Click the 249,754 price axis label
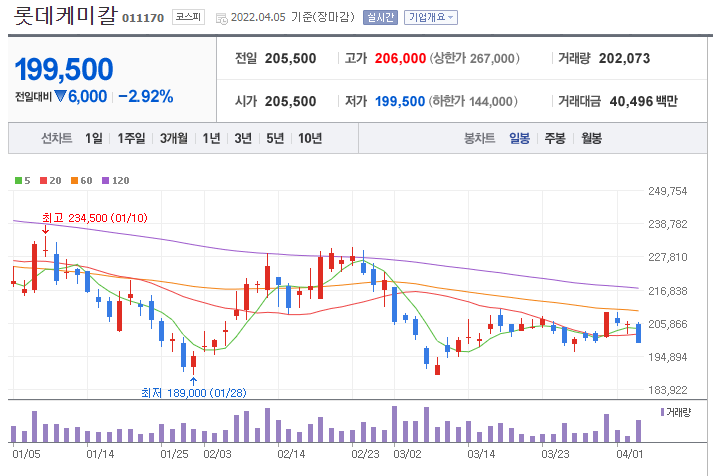 668,191
